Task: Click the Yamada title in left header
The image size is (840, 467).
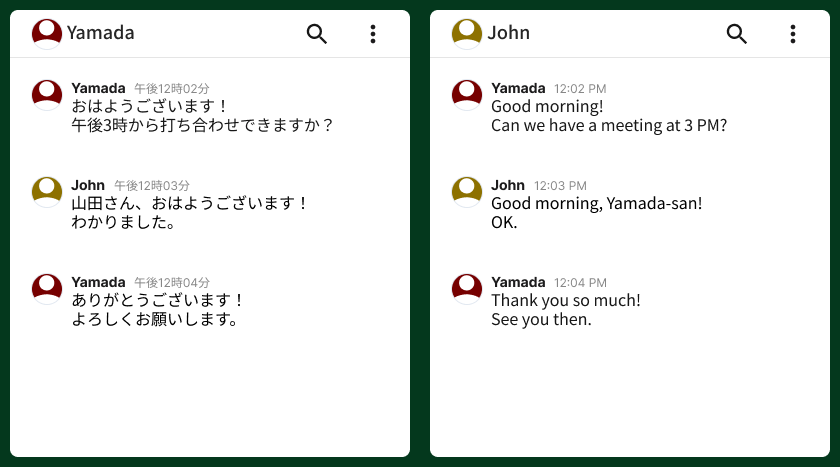Action: [101, 33]
